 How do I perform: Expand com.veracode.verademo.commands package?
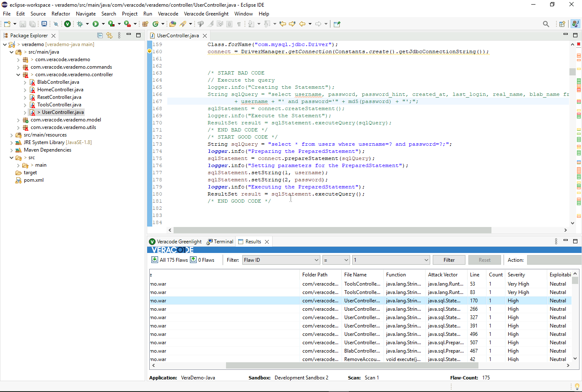click(18, 67)
